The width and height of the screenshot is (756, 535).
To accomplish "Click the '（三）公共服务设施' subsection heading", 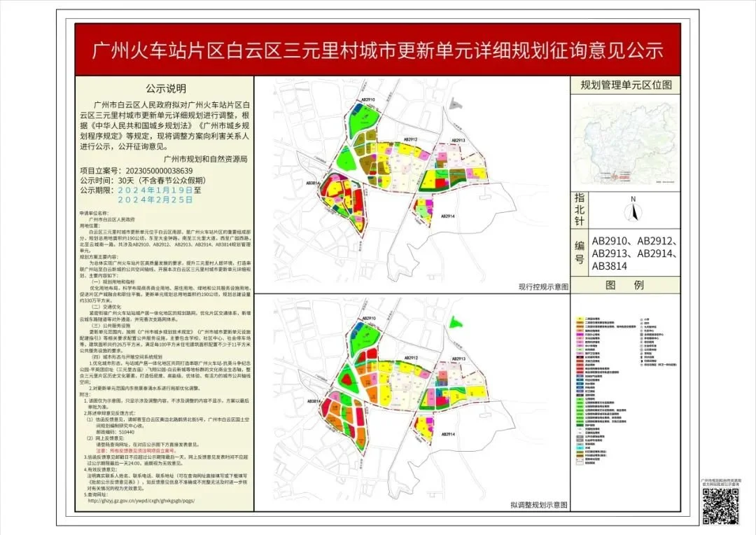I will coord(109,326).
